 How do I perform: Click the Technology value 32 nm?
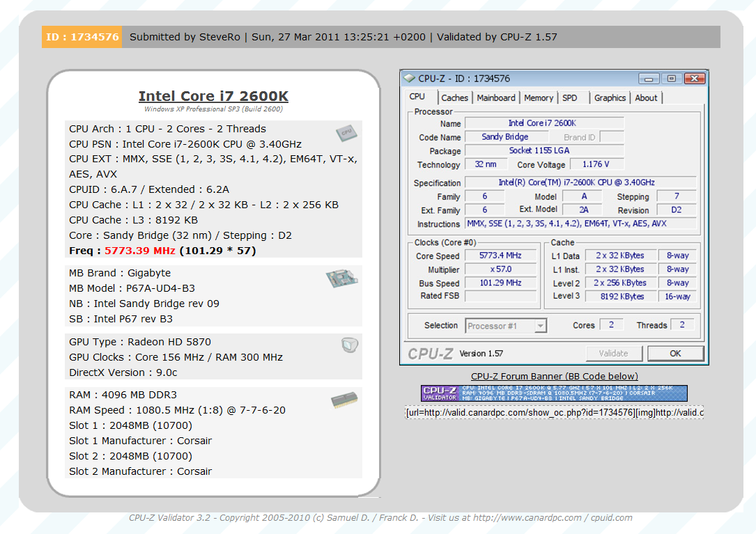486,164
